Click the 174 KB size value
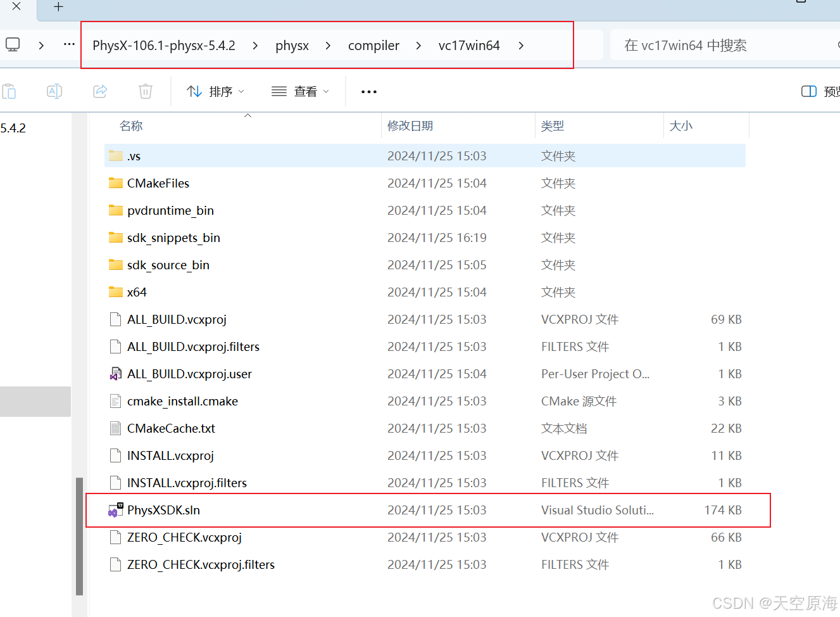This screenshot has height=617, width=840. (x=723, y=510)
